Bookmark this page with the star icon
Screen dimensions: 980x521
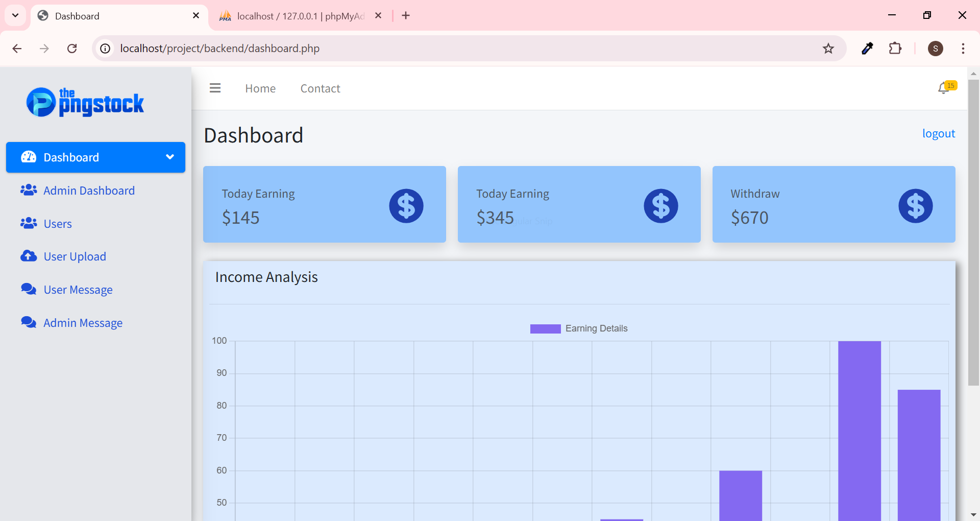[828, 49]
